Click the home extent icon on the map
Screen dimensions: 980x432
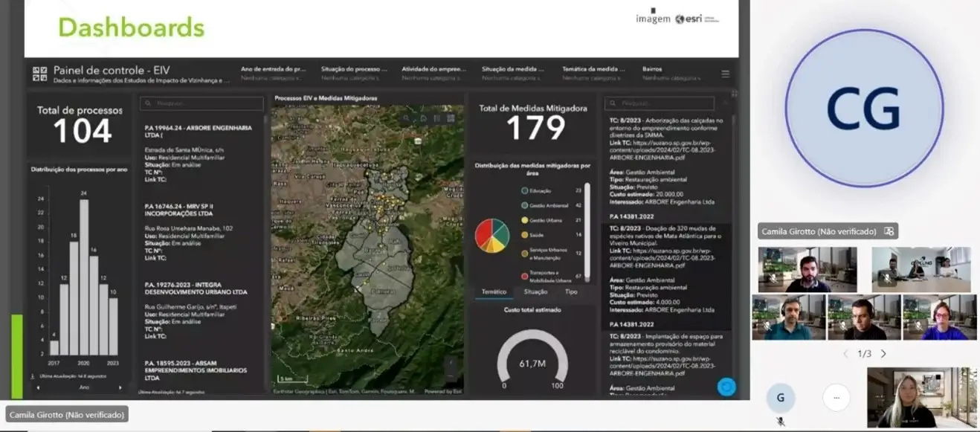click(424, 118)
